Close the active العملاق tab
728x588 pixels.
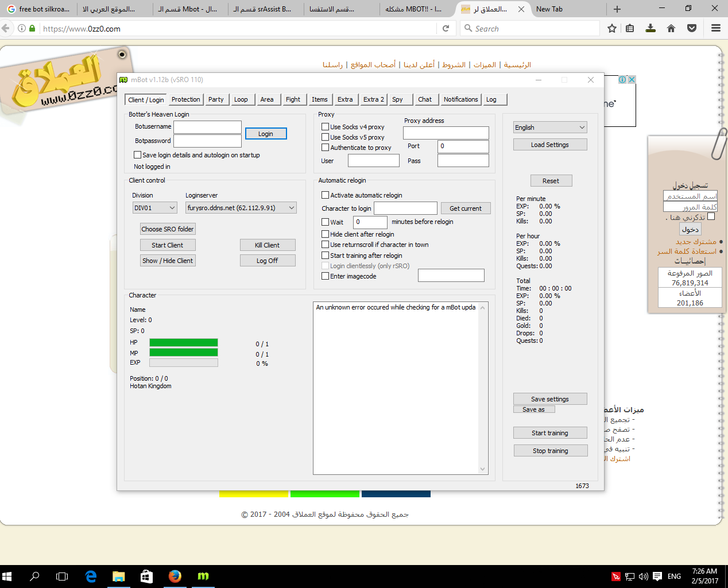click(x=521, y=9)
